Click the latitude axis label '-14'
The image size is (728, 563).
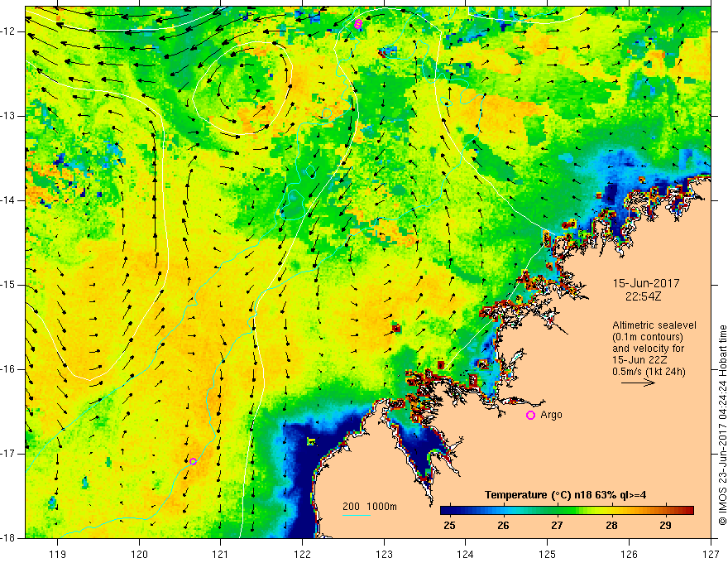click(8, 200)
